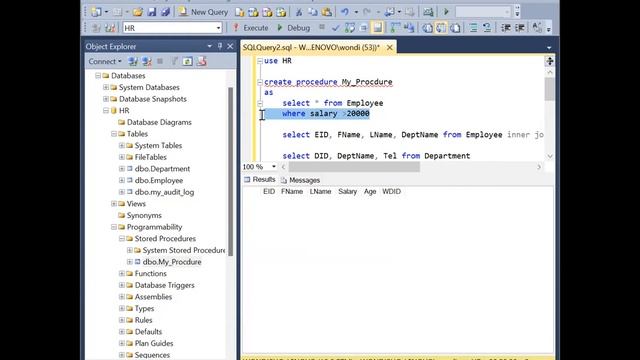Open the Object Explorer window position dropdown arrow

tap(209, 46)
